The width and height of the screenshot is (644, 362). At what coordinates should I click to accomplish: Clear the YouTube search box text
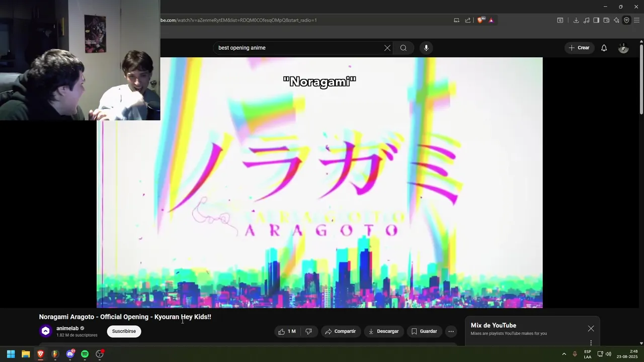387,48
